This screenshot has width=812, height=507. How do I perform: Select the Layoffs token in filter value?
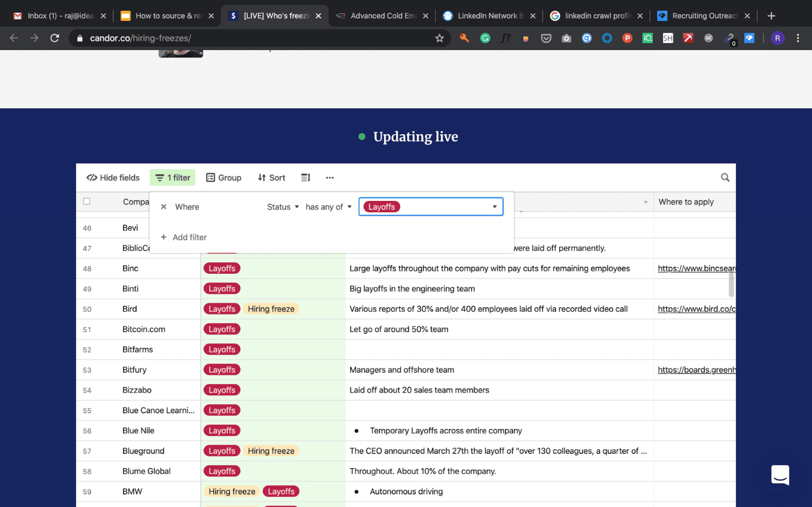(x=381, y=207)
